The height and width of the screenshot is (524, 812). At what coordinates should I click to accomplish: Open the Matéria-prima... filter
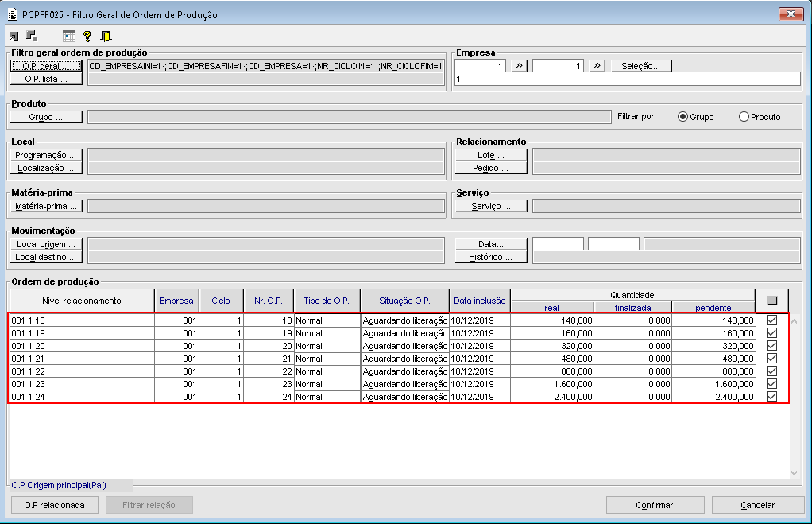(x=46, y=206)
